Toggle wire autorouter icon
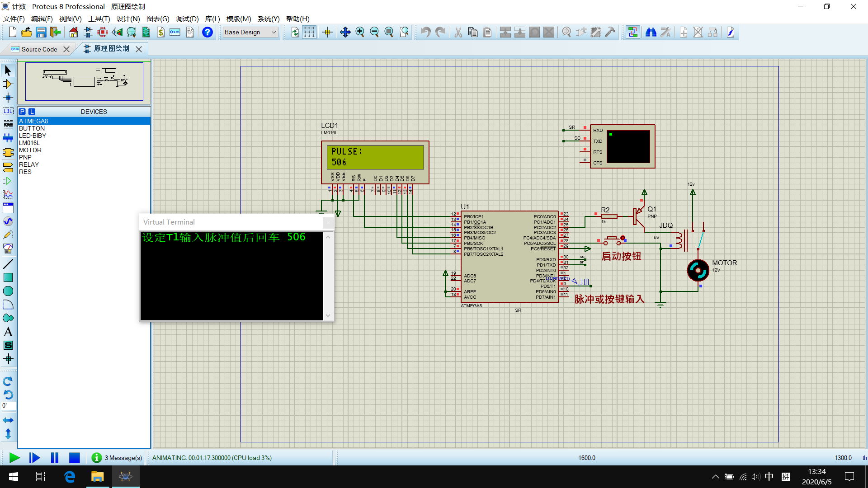 (x=632, y=32)
